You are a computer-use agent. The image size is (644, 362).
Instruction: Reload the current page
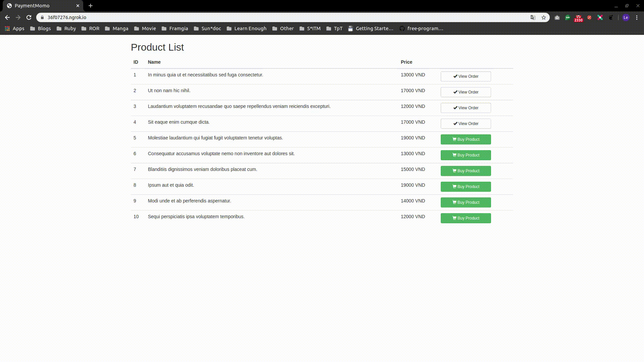coord(29,17)
